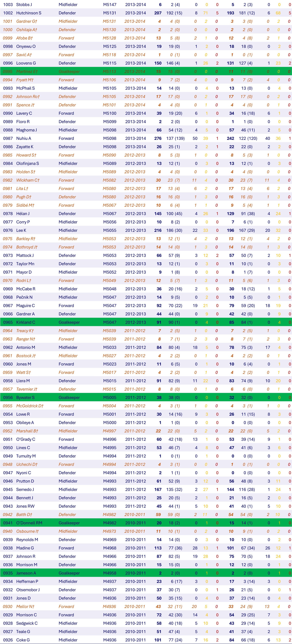Click position Midfielder for Barkley R†
This screenshot has height=644, width=292.
68,239
